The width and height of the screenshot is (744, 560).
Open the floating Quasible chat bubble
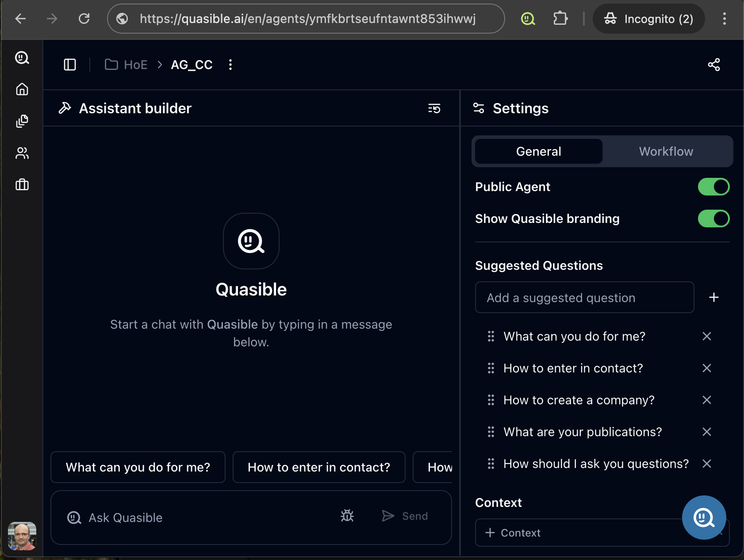[704, 517]
